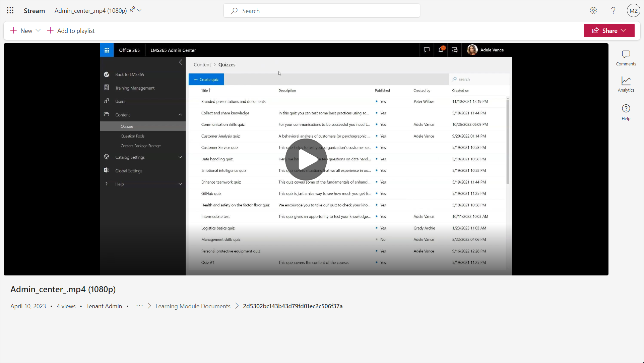Open the Comments panel
Screen dimensions: 644x363
626,58
